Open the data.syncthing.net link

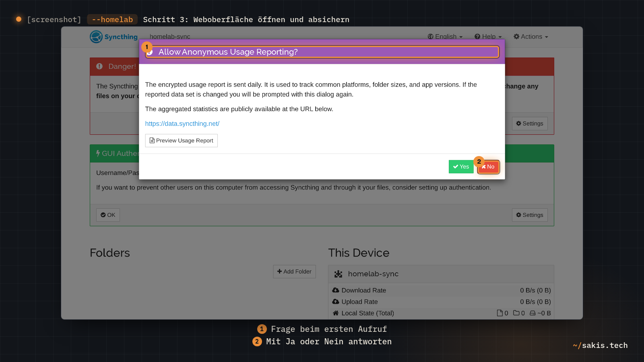tap(182, 123)
